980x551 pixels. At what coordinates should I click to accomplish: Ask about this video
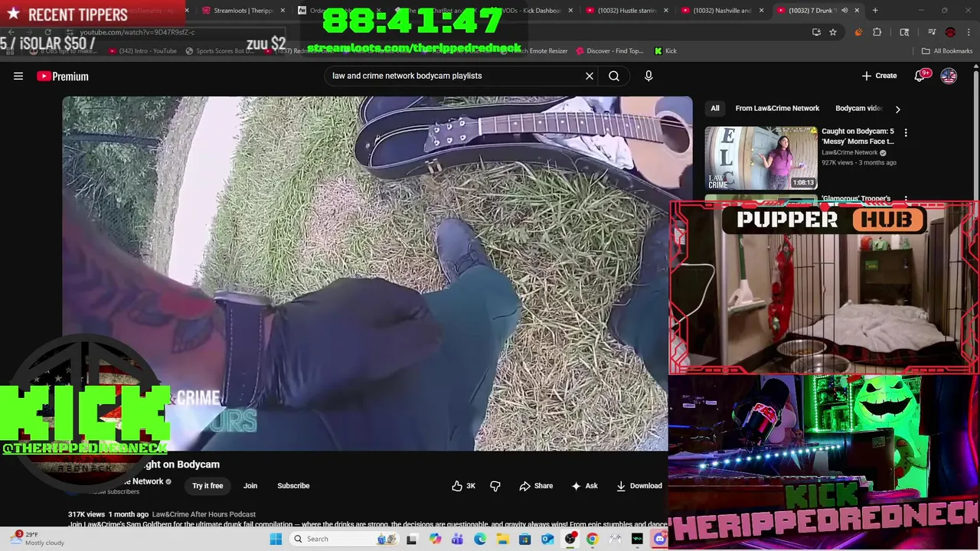[584, 486]
